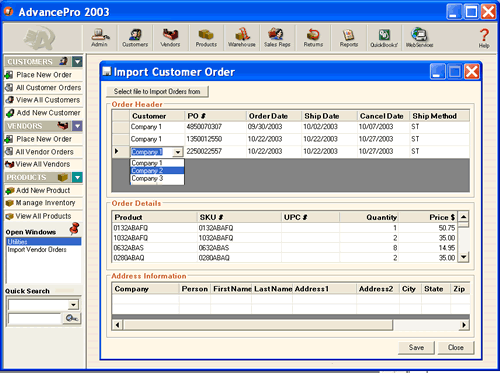Open the WebServices toolbar icon
The image size is (500, 373).
tap(419, 37)
